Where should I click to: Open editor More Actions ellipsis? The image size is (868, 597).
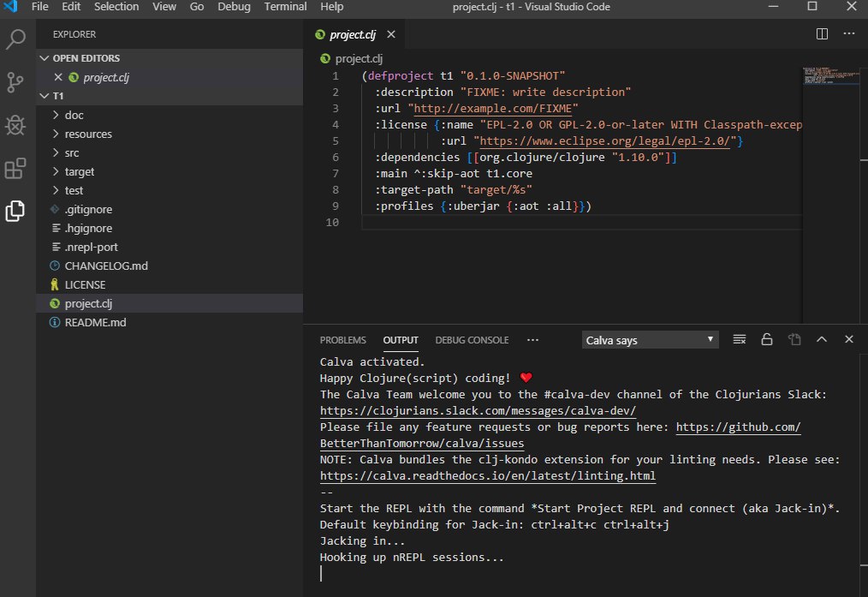[849, 33]
